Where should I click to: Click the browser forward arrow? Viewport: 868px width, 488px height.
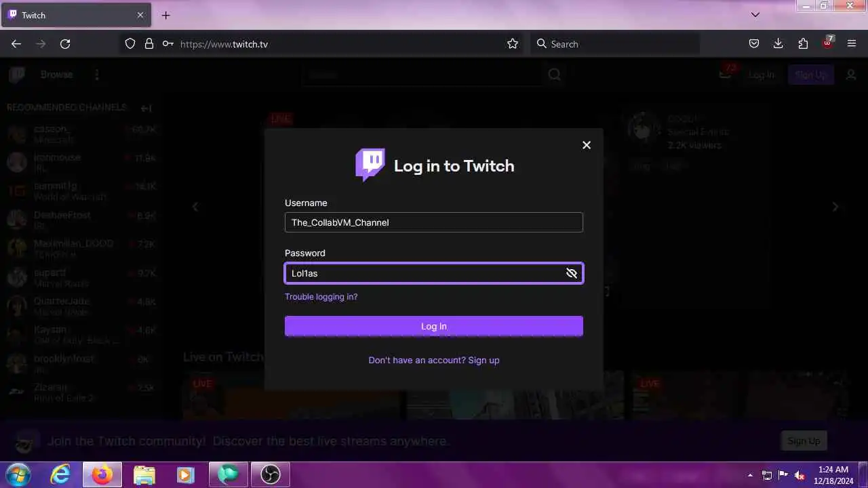point(41,43)
